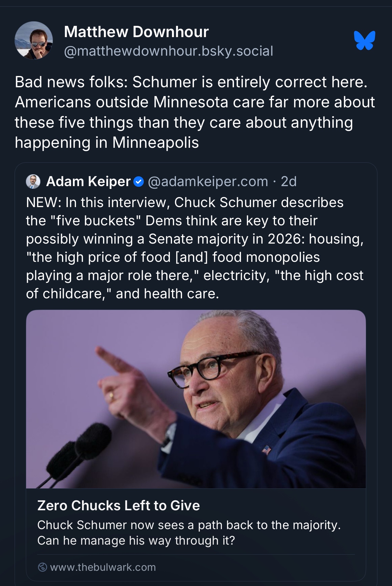Viewport: 392px width, 586px height.
Task: Open the Matthew Downhour display name
Action: coord(136,32)
